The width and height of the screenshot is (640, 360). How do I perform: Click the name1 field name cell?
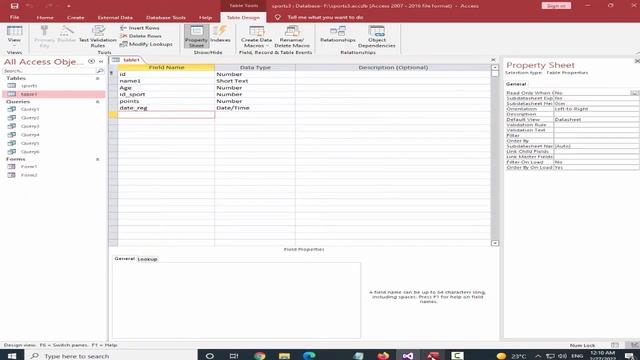[166, 81]
